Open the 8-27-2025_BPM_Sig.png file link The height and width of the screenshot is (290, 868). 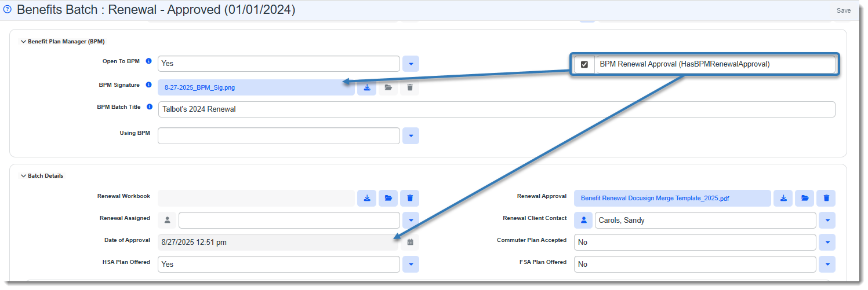(199, 88)
